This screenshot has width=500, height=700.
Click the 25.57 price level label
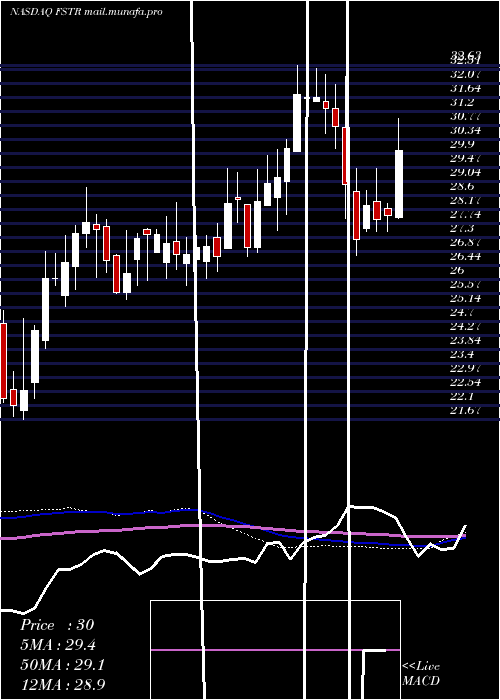tap(465, 285)
